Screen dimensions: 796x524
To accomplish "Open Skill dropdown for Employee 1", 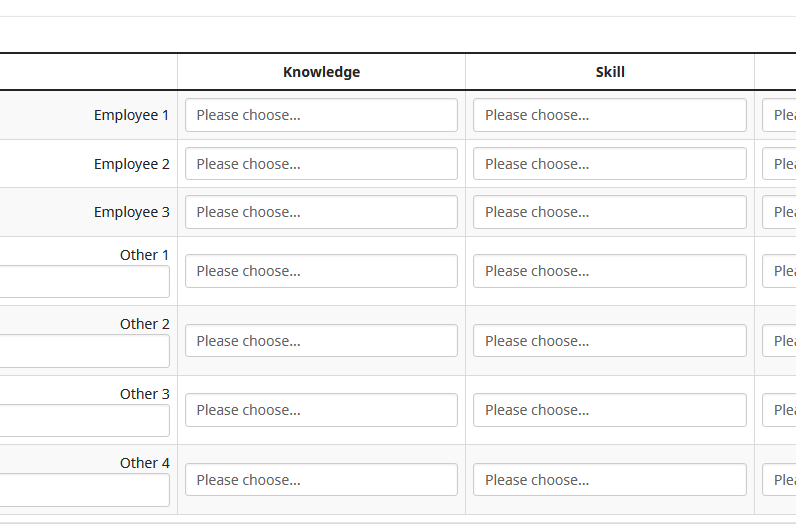I will (609, 115).
